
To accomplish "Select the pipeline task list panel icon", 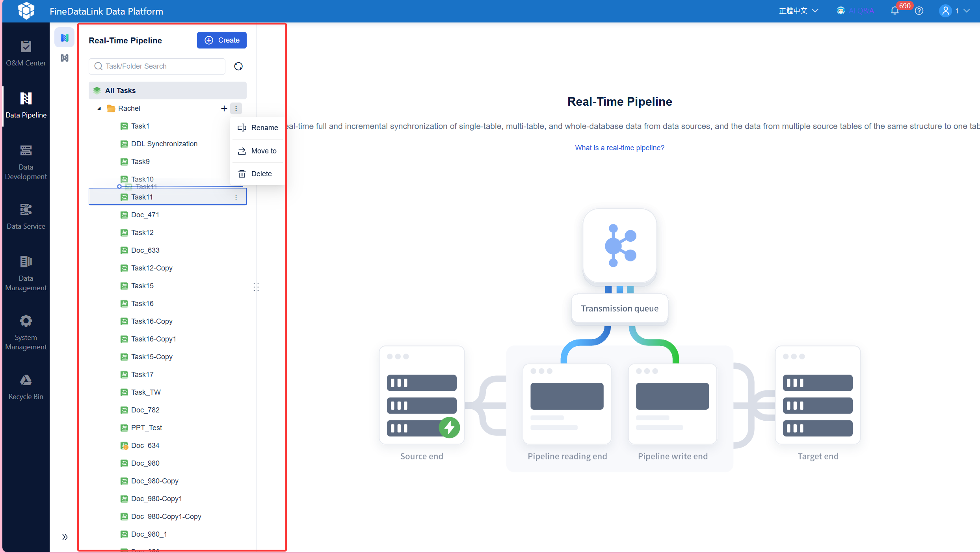I will [x=65, y=38].
